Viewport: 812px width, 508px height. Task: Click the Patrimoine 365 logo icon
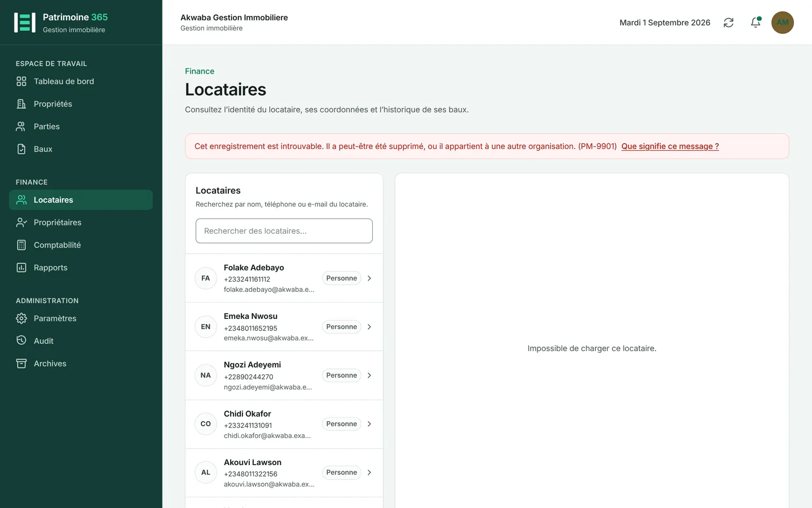point(25,23)
